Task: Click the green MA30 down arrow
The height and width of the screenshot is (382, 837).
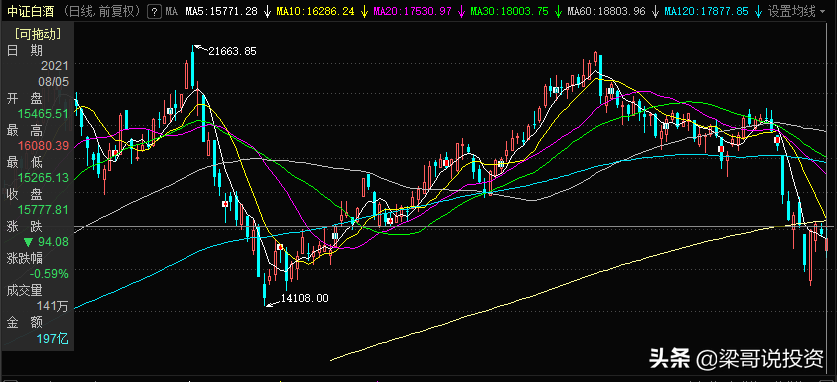Action: pos(558,11)
